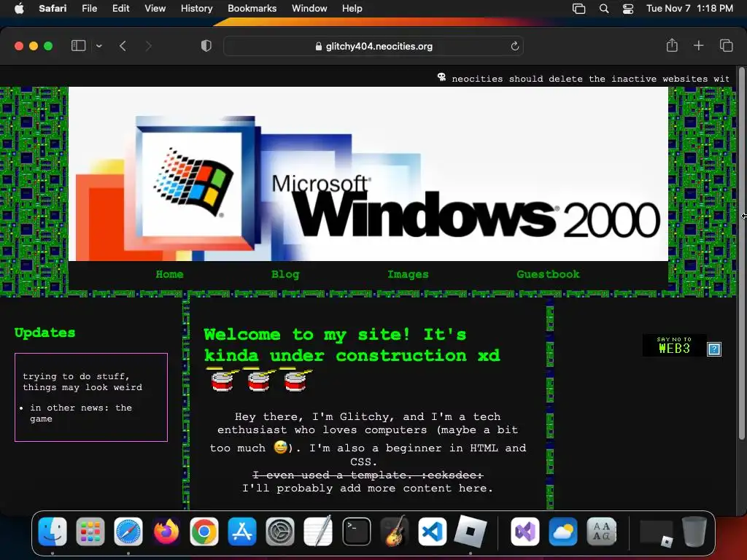
Task: Click the 'in other news: the game' item
Action: coord(81,413)
